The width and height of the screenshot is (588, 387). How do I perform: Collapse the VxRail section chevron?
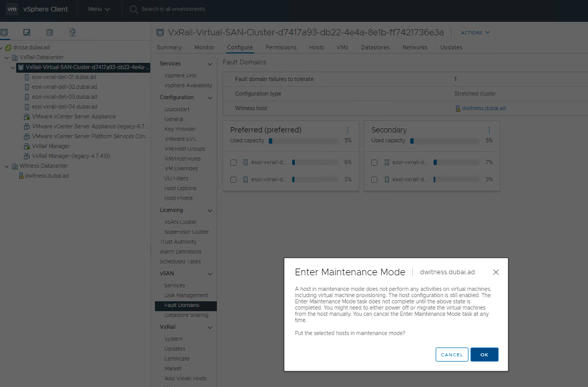click(x=210, y=327)
